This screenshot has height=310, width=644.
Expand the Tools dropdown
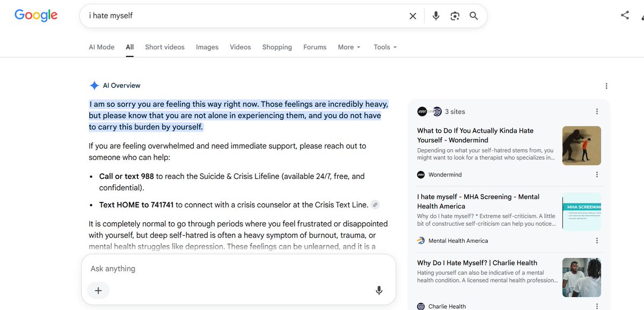coord(385,47)
